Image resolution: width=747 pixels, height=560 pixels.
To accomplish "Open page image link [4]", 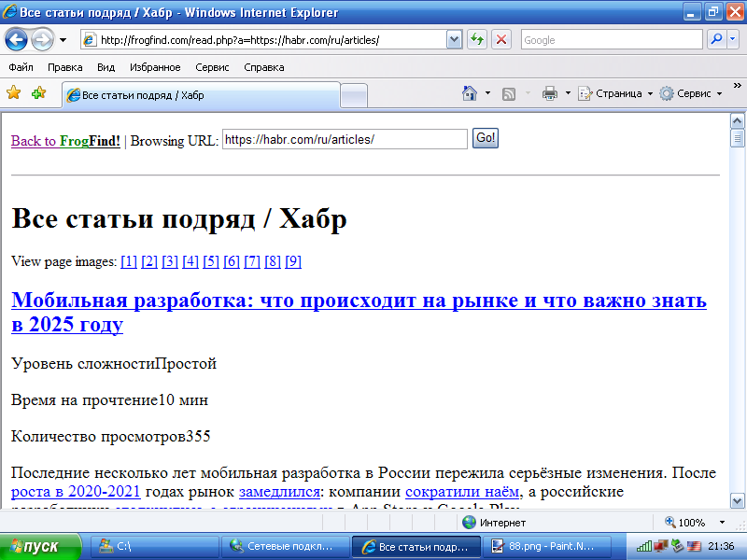I will 190,261.
